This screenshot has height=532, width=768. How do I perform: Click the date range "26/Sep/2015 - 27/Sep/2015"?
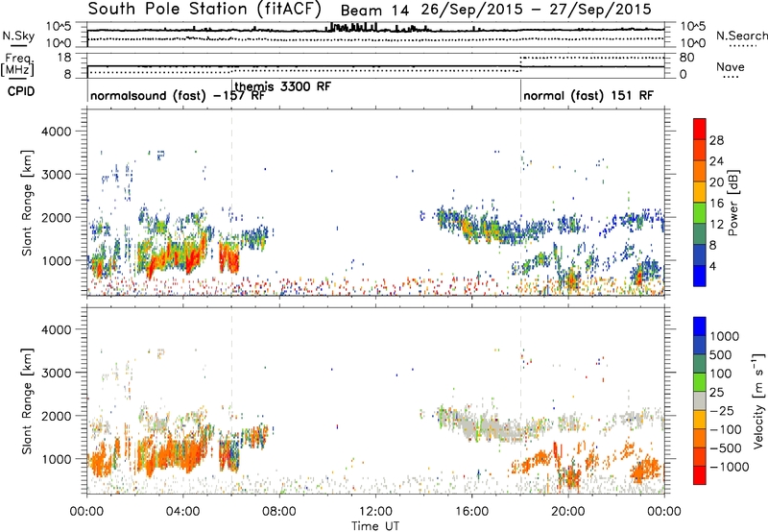[539, 10]
